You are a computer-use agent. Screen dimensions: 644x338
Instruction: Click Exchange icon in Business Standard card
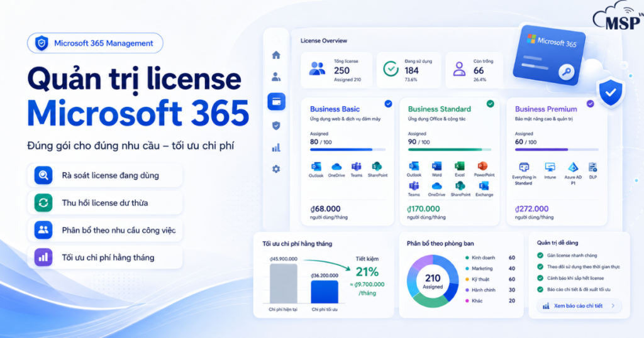pos(484,186)
